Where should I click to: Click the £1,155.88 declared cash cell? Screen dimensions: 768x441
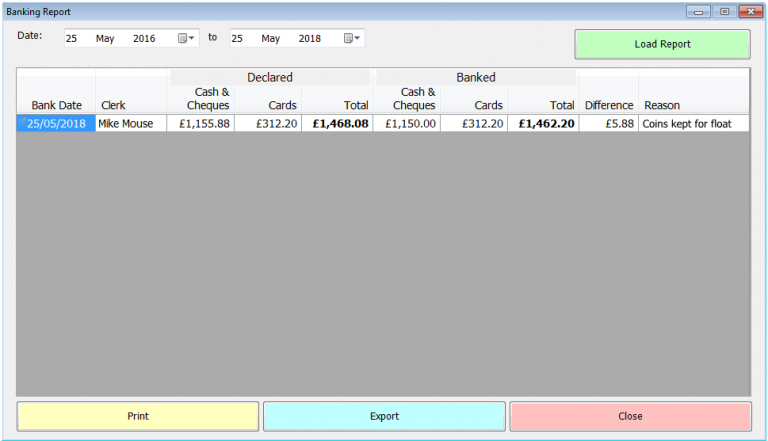tap(201, 123)
